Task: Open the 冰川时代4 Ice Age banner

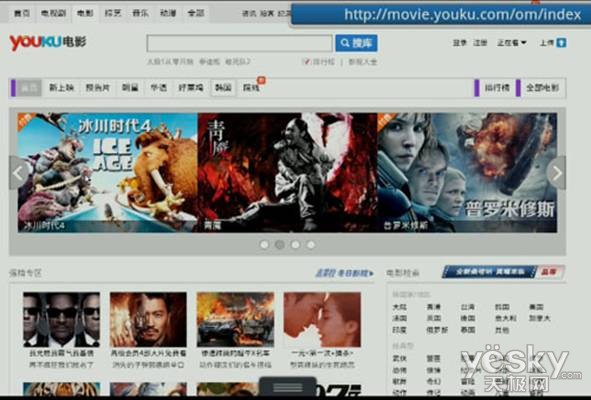Action: tap(107, 172)
